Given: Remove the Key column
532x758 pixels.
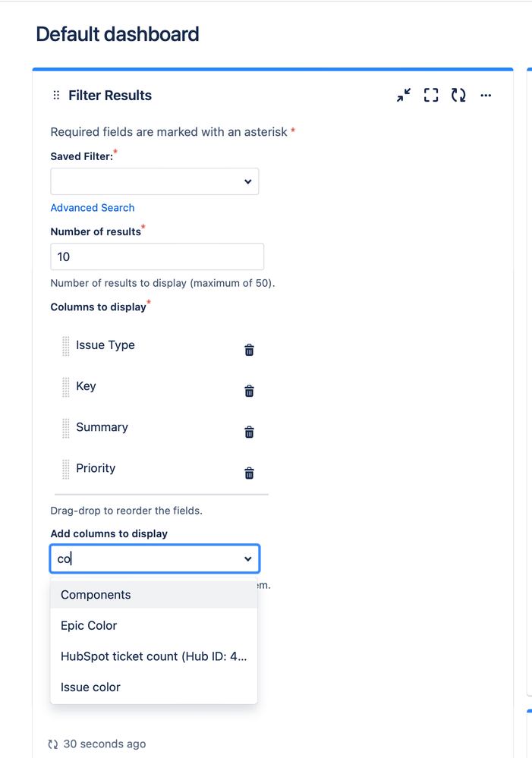Looking at the screenshot, I should coord(249,391).
